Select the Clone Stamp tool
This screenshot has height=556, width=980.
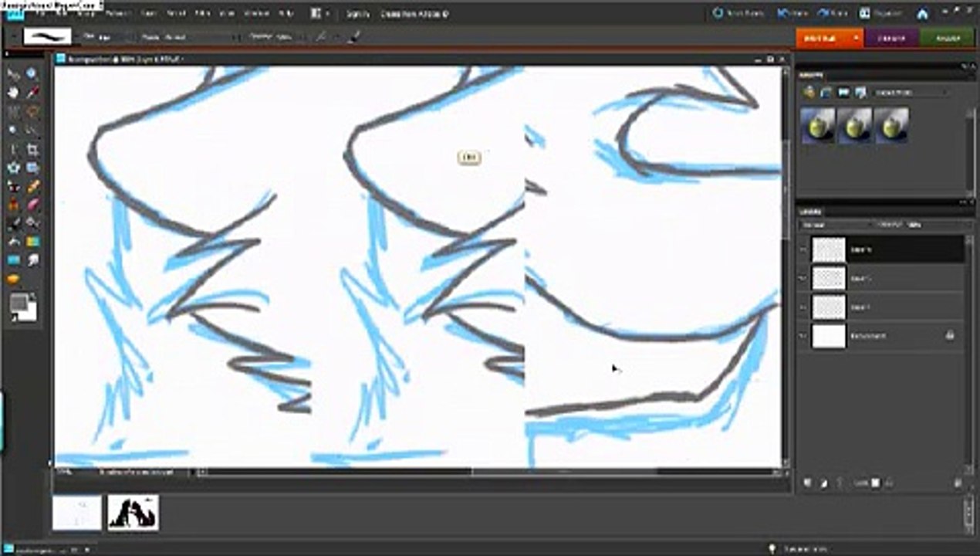point(13,206)
